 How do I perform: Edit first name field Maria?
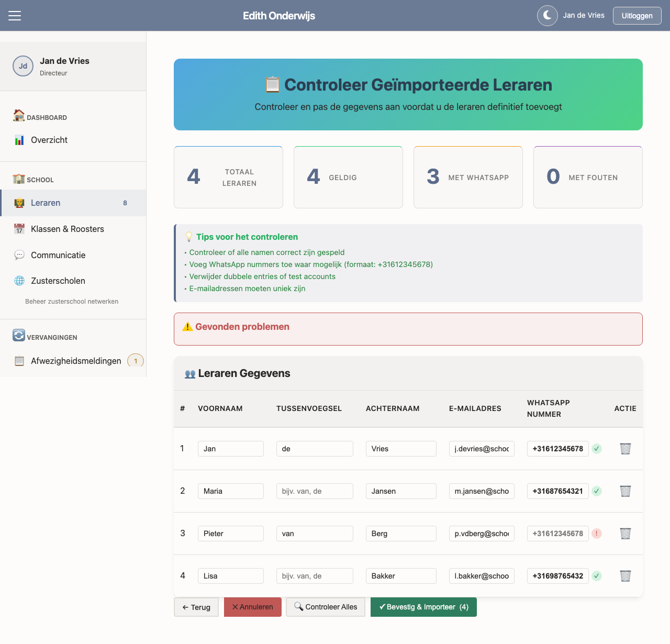point(231,491)
